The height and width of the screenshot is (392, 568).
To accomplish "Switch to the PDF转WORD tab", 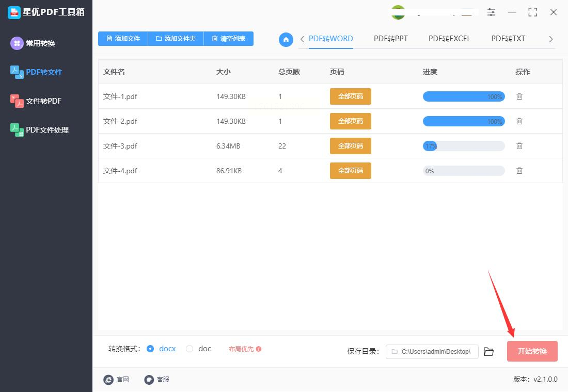I will [x=330, y=39].
